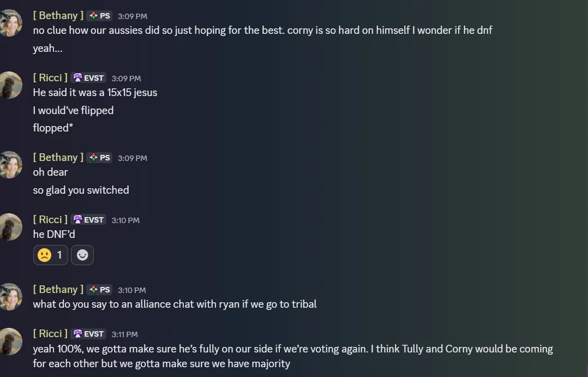Screen dimensions: 588x377
Task: Click the message 'so glad you switched'
Action: point(81,190)
